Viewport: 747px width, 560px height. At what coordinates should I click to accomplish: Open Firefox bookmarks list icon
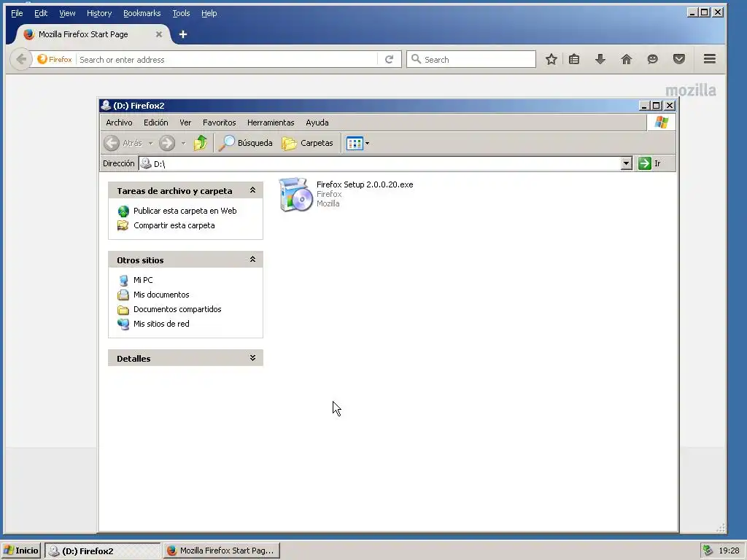[574, 59]
